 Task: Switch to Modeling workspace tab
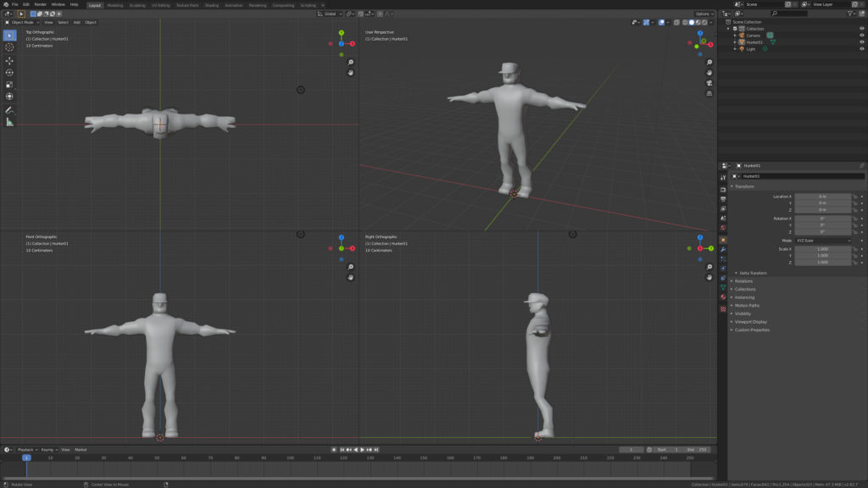point(115,5)
